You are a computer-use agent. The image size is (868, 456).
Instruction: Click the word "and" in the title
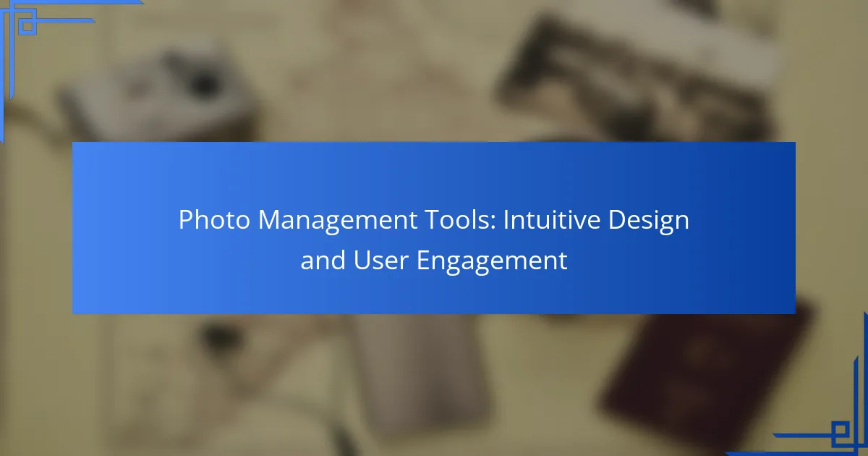coord(323,261)
